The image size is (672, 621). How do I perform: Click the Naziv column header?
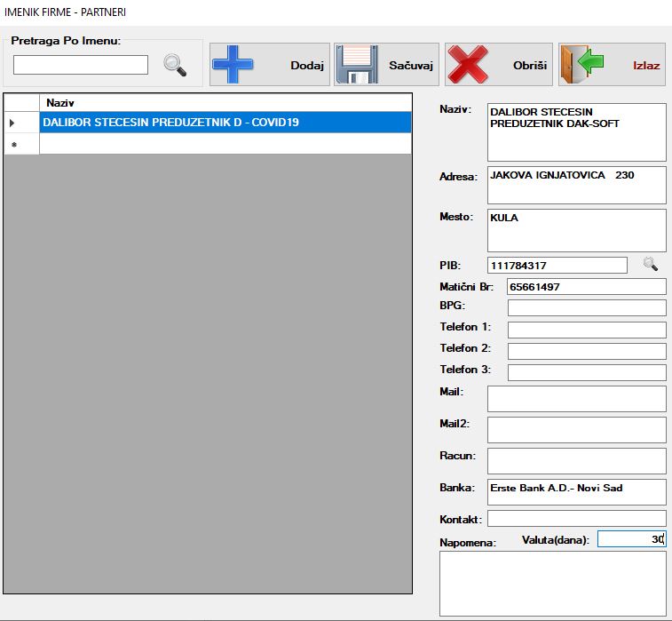click(x=225, y=102)
